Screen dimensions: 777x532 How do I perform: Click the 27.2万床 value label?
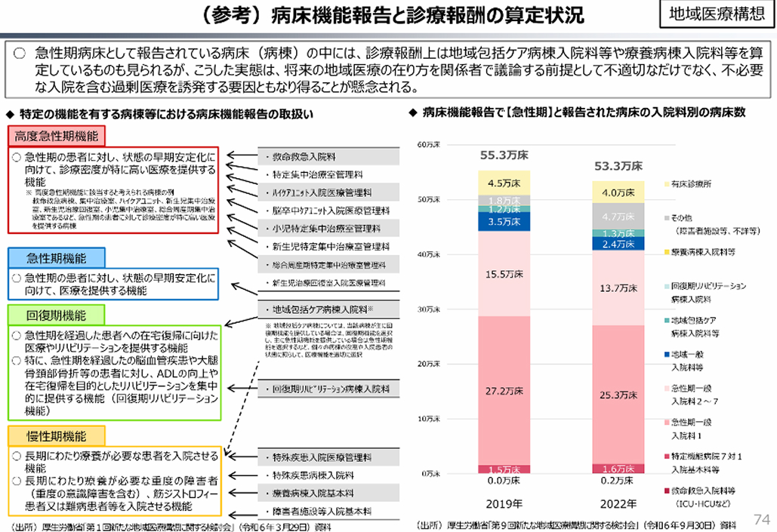[504, 391]
